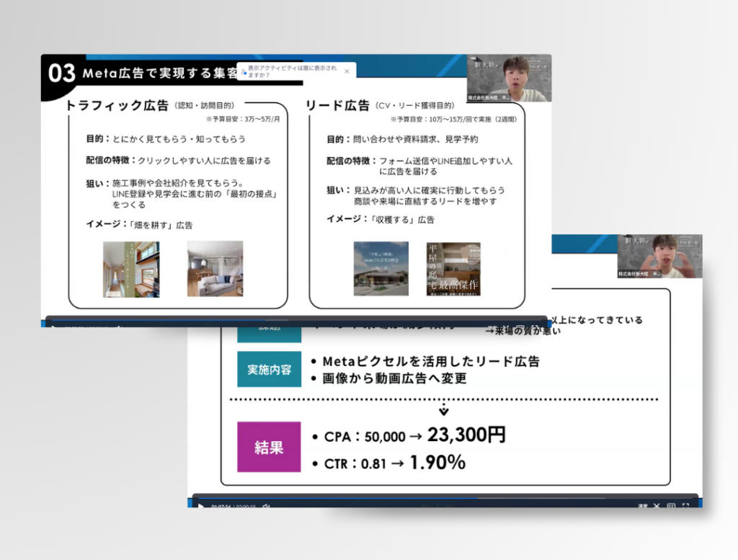Click the small icon inside the activity popup

pyautogui.click(x=244, y=71)
